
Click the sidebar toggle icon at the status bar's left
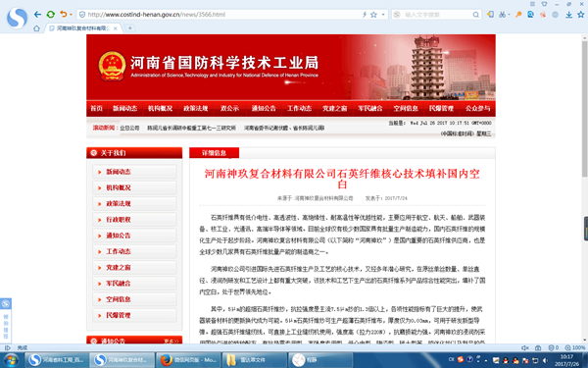click(x=7, y=347)
